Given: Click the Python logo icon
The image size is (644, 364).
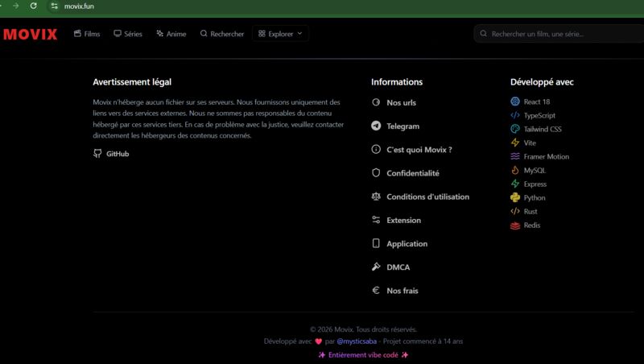Looking at the screenshot, I should pos(515,197).
